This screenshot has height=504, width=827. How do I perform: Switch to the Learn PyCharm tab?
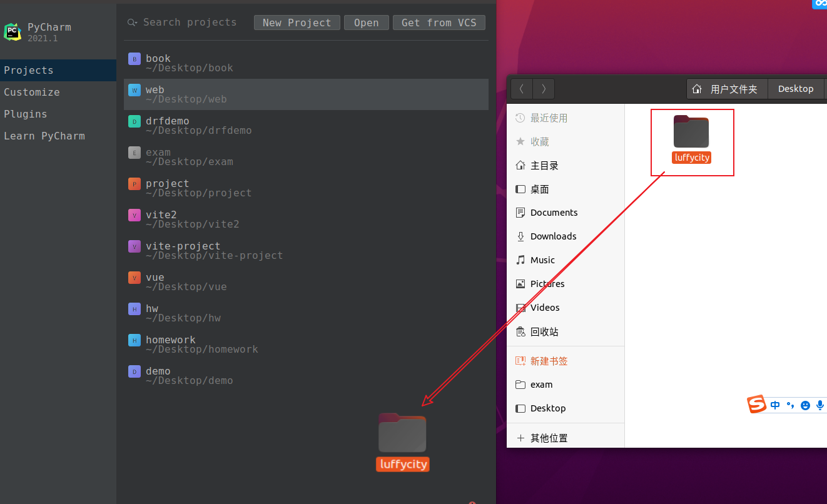click(x=58, y=136)
